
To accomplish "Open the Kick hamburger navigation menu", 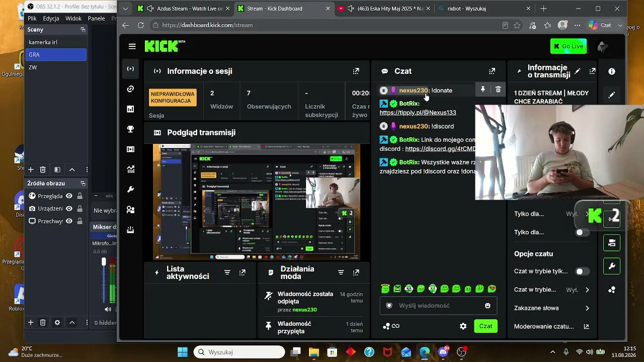I will [x=132, y=46].
